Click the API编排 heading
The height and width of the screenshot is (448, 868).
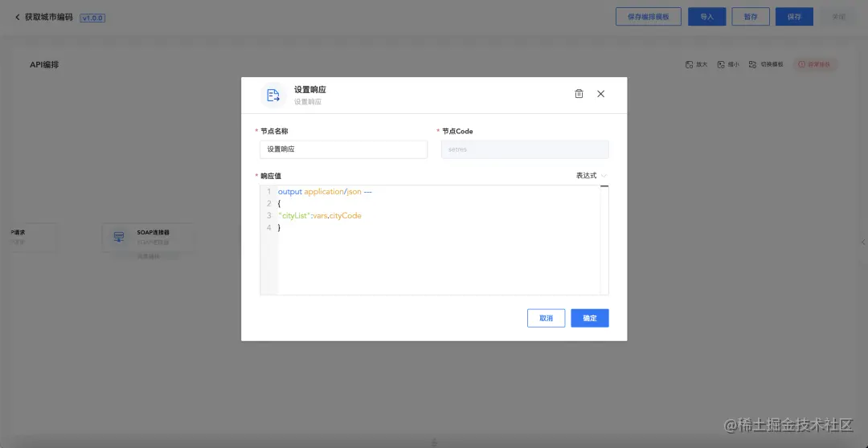coord(44,65)
